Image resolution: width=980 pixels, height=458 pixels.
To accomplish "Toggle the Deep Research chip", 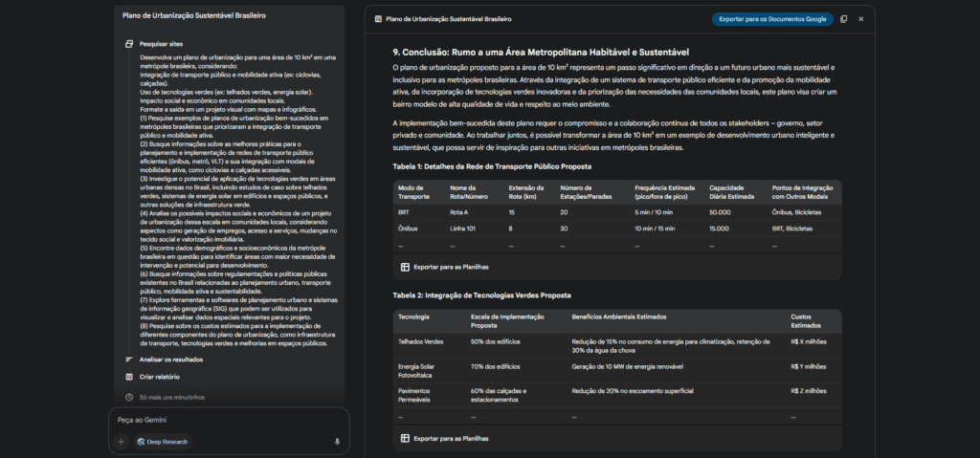I will (163, 442).
